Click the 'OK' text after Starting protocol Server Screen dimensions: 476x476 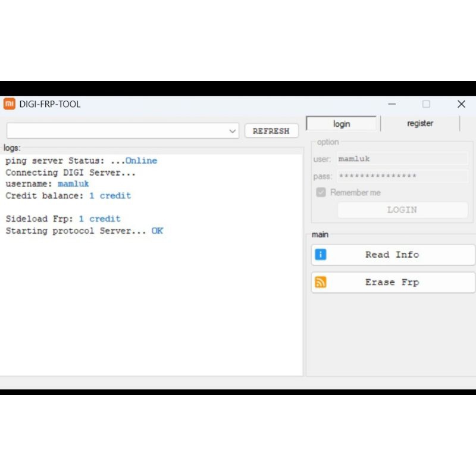click(157, 231)
